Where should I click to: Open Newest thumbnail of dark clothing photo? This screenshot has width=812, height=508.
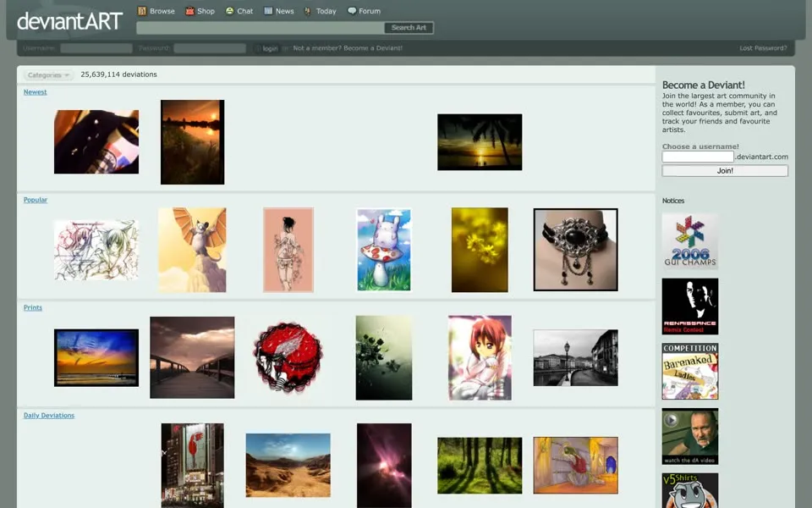(x=96, y=141)
